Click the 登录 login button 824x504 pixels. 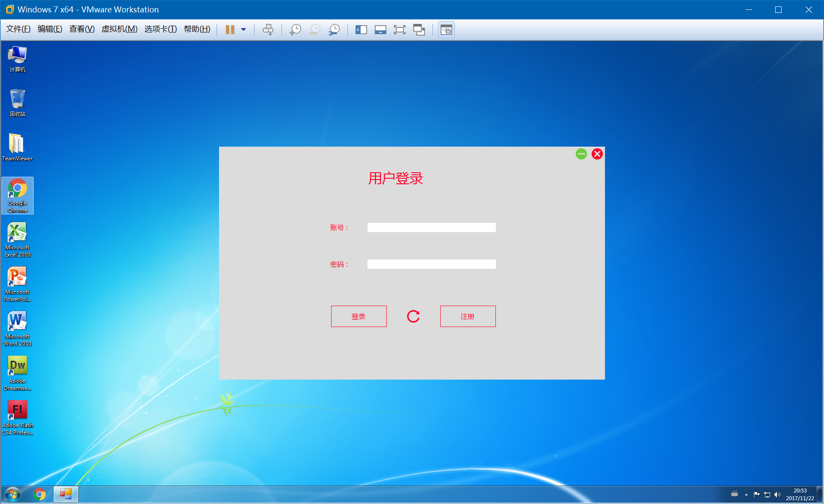pos(359,316)
